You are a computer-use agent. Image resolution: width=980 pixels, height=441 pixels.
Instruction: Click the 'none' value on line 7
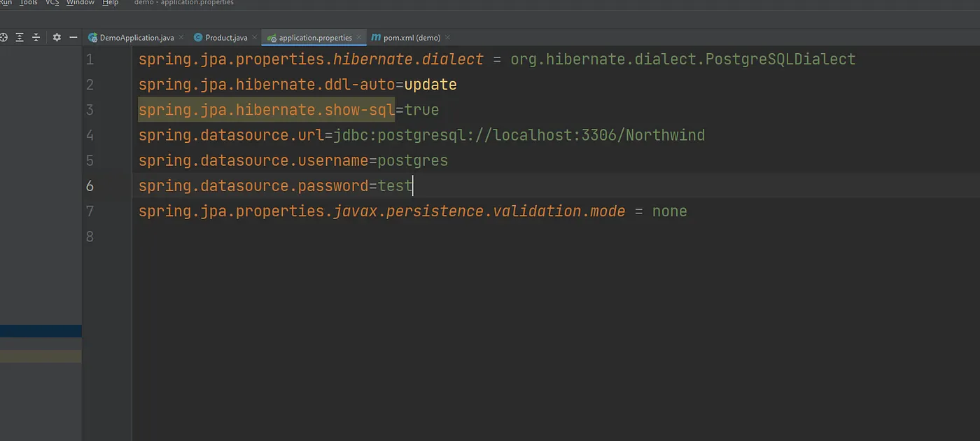tap(670, 211)
